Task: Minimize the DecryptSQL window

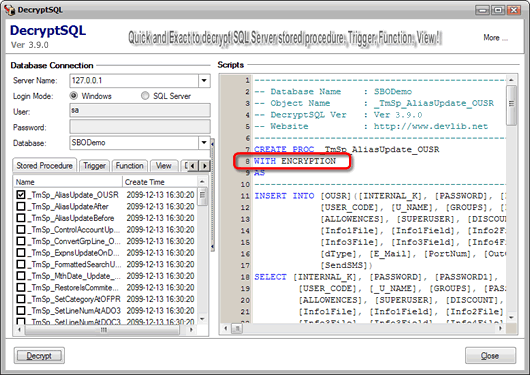Action: click(x=483, y=10)
